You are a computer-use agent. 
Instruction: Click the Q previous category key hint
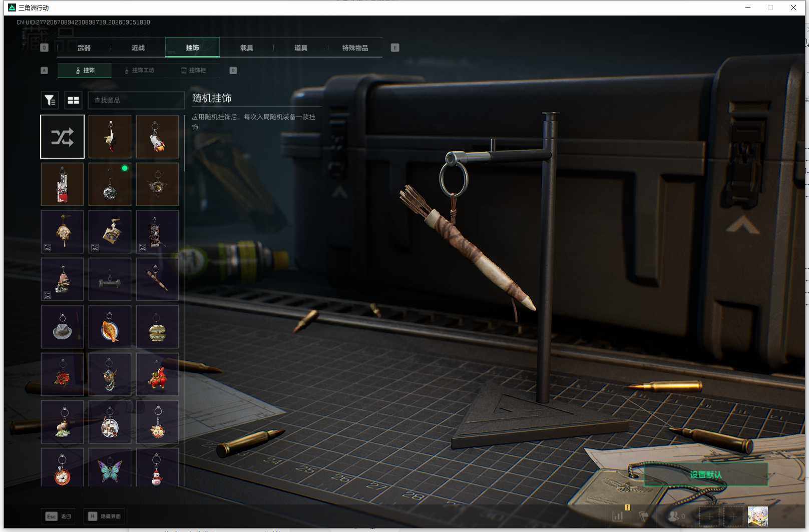(45, 48)
